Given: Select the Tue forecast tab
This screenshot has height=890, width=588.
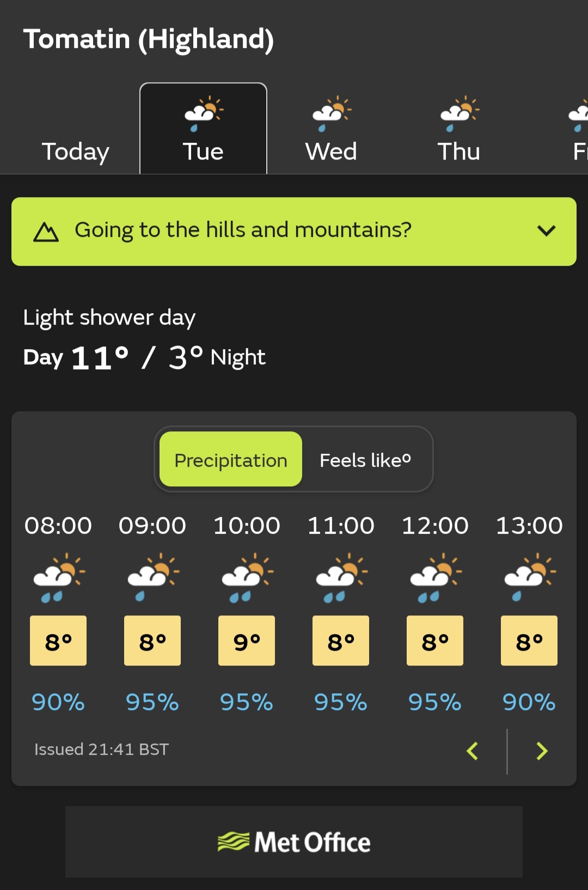Looking at the screenshot, I should 203,129.
